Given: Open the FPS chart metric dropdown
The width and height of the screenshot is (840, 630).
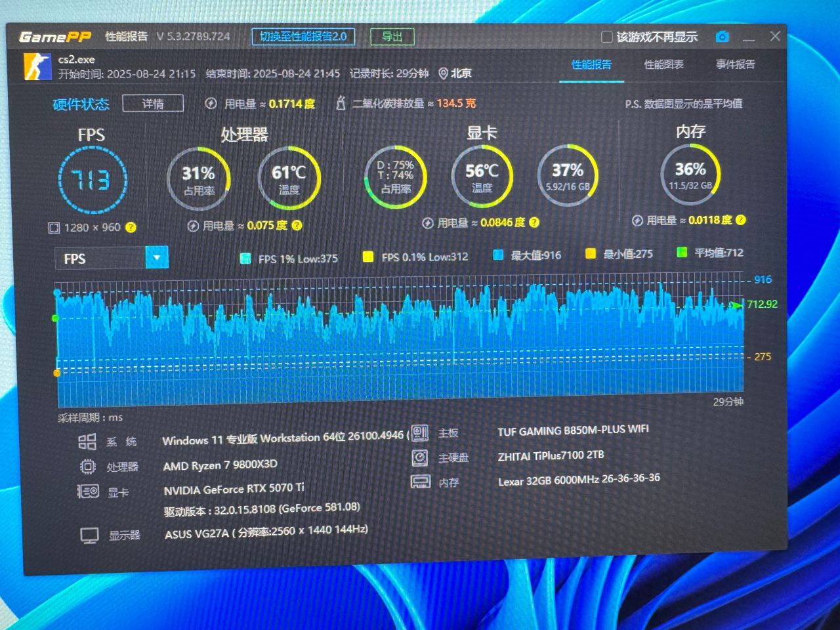Looking at the screenshot, I should (157, 258).
